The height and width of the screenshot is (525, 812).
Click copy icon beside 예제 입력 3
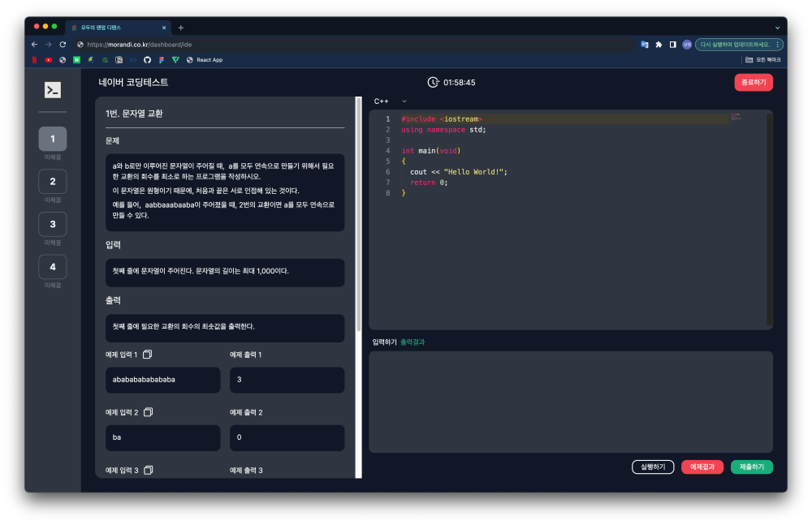tap(148, 470)
